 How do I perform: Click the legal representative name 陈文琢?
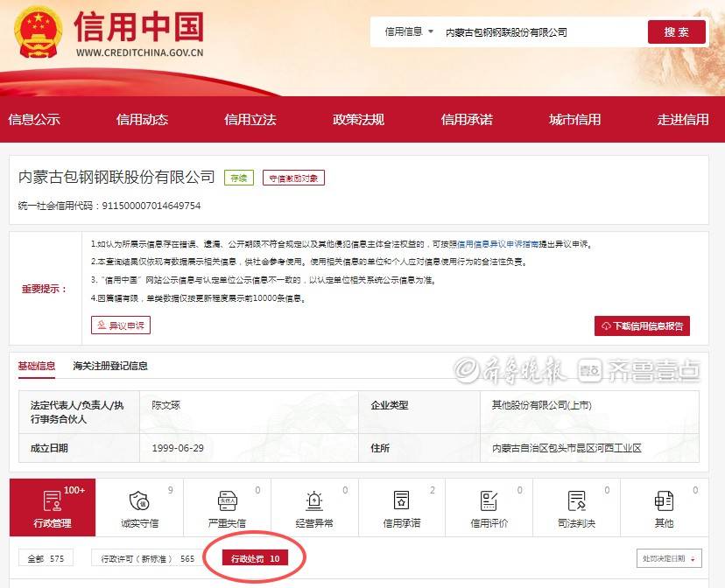coord(166,405)
